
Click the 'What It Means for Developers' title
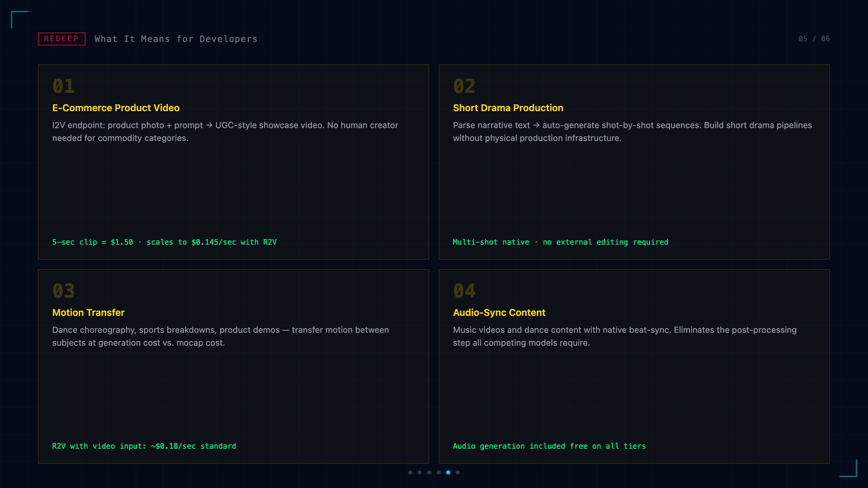[176, 39]
